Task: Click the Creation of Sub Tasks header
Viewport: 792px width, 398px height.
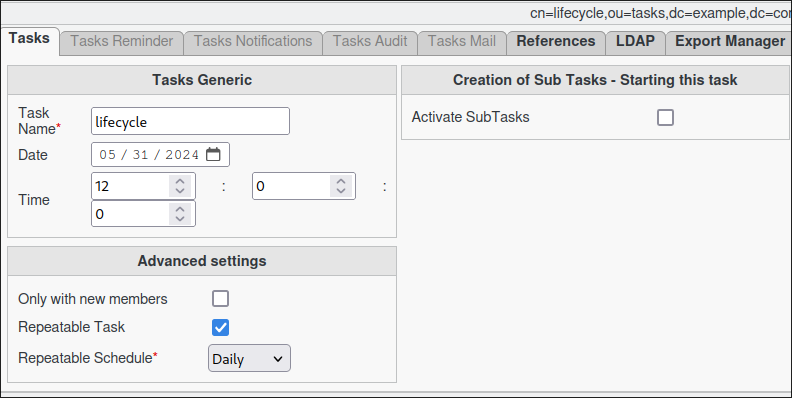Action: click(595, 80)
